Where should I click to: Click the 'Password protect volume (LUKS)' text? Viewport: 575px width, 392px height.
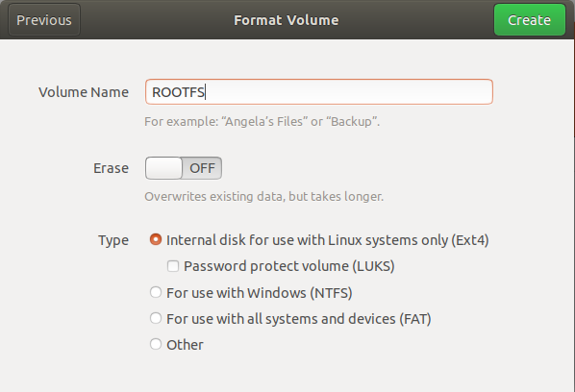coord(289,266)
